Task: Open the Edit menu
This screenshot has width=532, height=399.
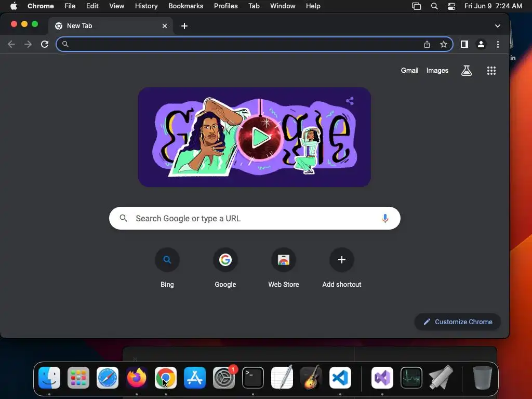Action: [x=92, y=6]
